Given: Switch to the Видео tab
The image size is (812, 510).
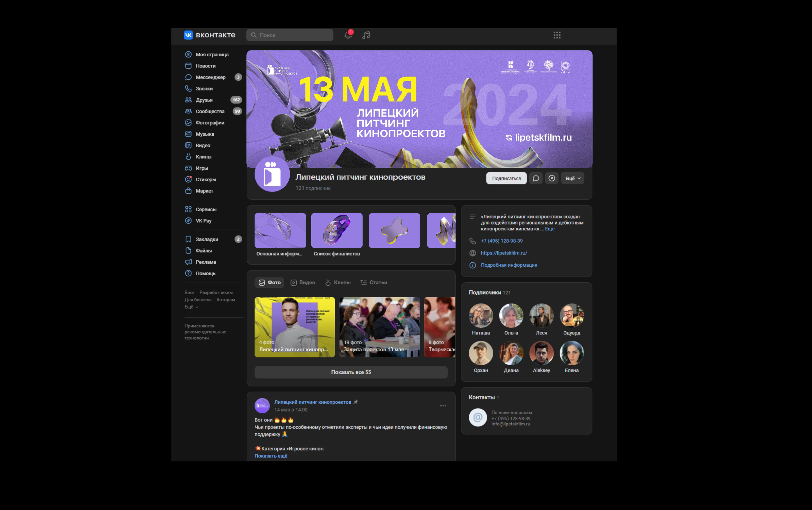Looking at the screenshot, I should [x=303, y=282].
